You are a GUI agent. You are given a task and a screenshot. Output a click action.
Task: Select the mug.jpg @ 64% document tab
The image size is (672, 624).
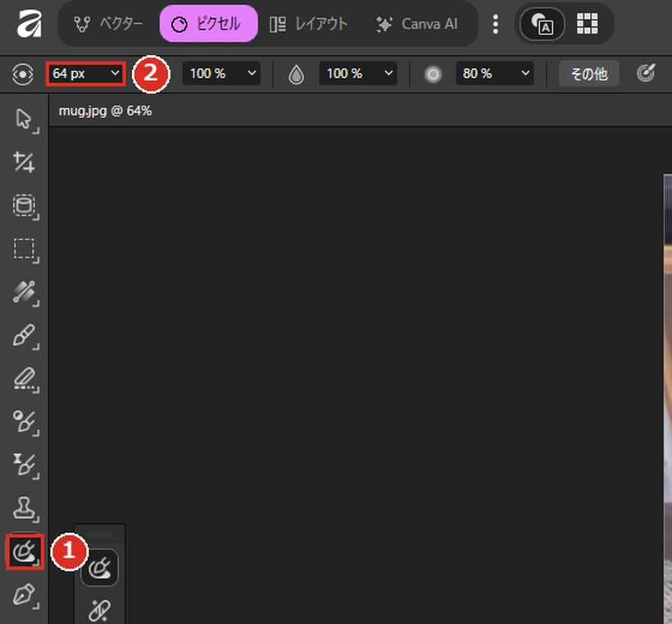pos(105,111)
